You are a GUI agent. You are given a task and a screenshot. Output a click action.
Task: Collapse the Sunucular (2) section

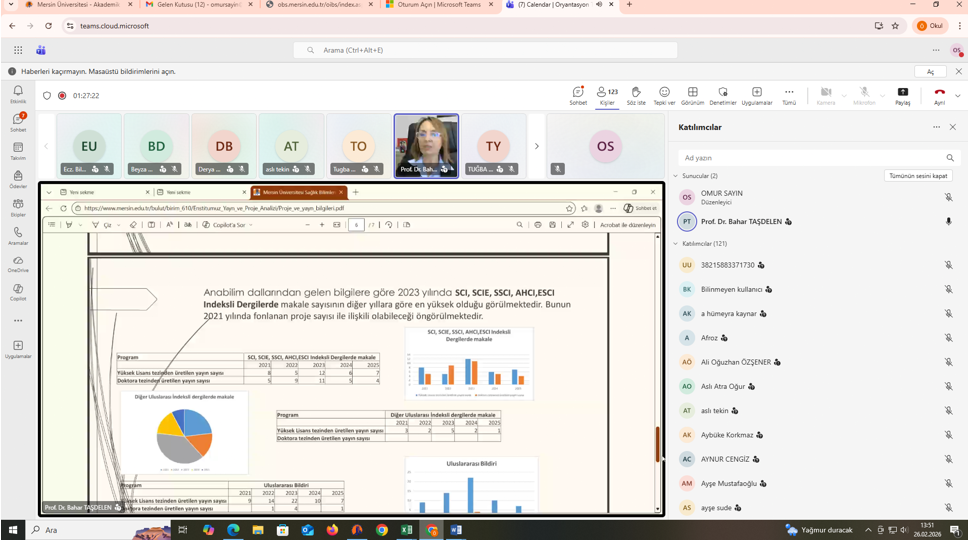[675, 175]
